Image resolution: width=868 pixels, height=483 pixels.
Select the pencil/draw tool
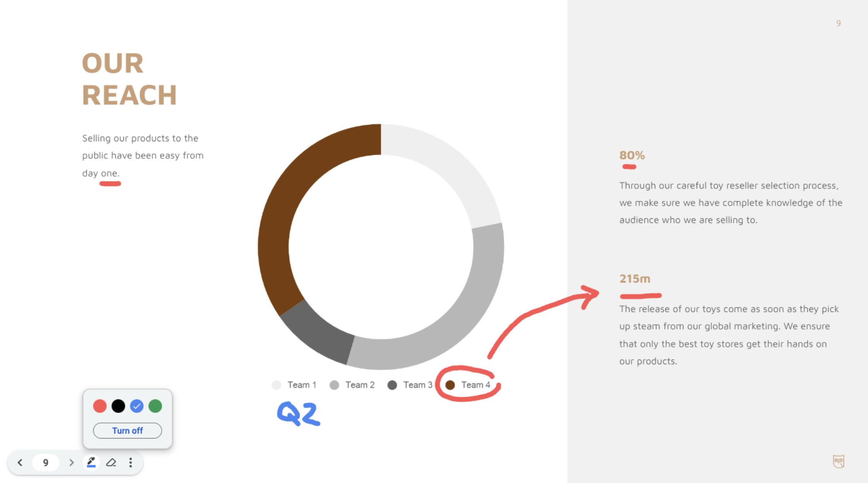pyautogui.click(x=91, y=462)
